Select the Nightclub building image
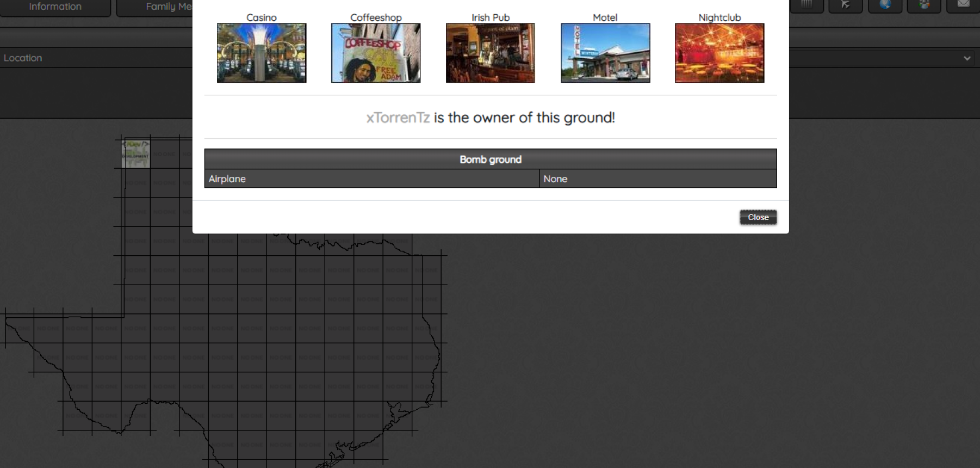The width and height of the screenshot is (980, 468). [719, 53]
